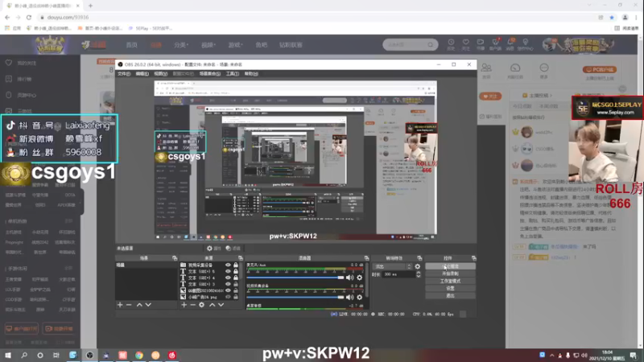Image resolution: width=644 pixels, height=362 pixels.
Task: Toggle lock on 视频采集设备 source
Action: (x=236, y=265)
